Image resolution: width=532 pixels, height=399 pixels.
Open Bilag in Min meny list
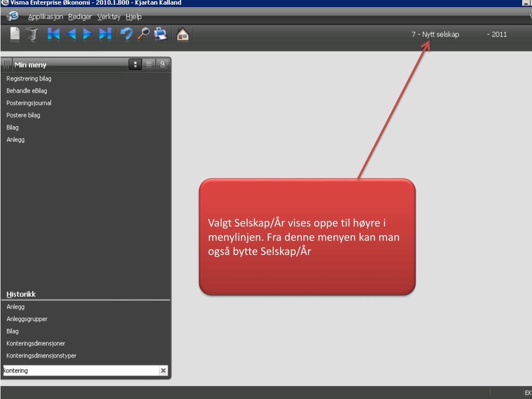12,127
